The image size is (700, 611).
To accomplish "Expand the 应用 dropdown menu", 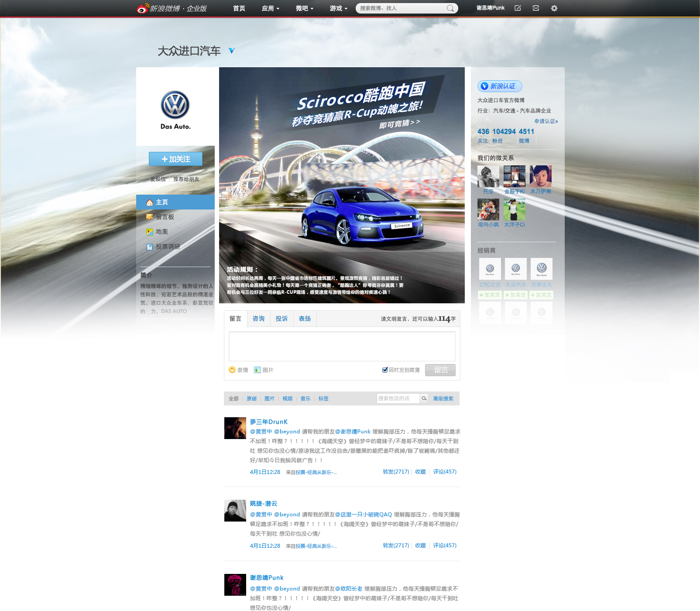I will click(x=271, y=8).
